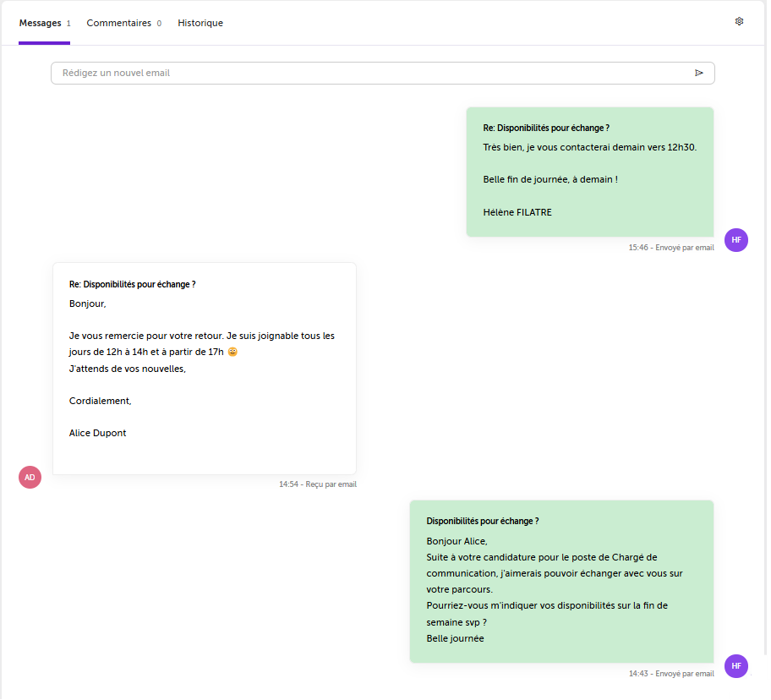Click the Hélène FILATRE signature
Screen dimensions: 771x700
tap(517, 212)
